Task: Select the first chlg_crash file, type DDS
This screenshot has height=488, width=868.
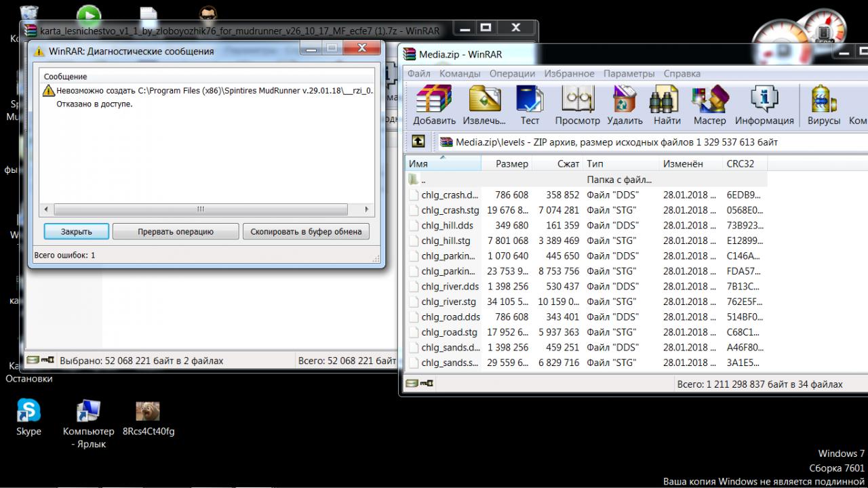Action: [x=587, y=195]
